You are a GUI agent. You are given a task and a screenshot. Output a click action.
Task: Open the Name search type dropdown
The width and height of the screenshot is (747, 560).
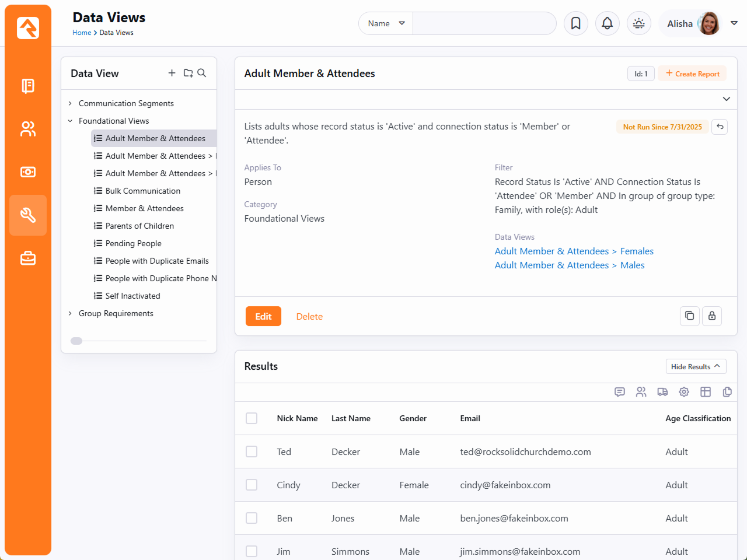point(386,23)
